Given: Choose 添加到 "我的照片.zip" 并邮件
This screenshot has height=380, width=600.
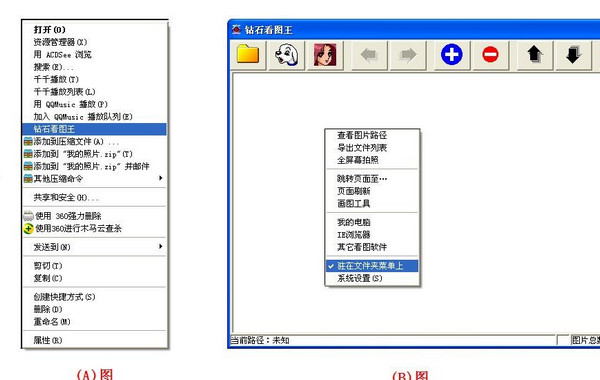Looking at the screenshot, I should click(x=95, y=166).
